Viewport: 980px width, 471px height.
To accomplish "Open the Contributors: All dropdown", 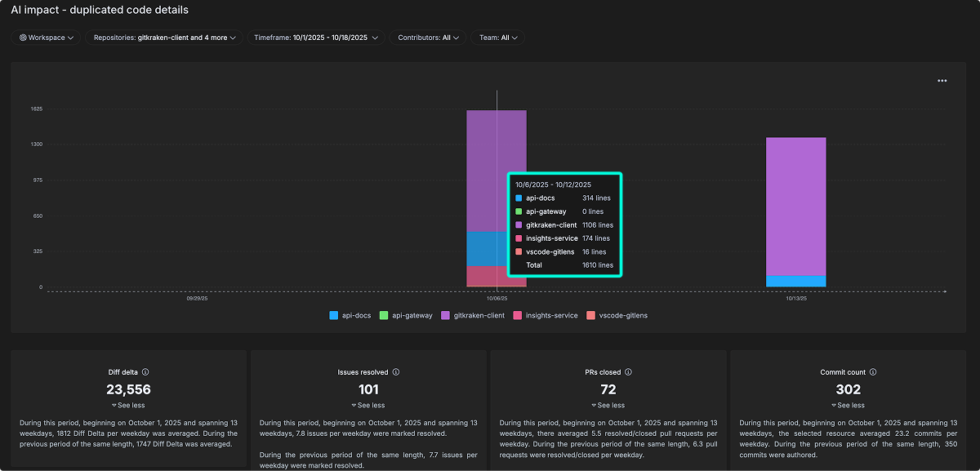I will pos(427,37).
